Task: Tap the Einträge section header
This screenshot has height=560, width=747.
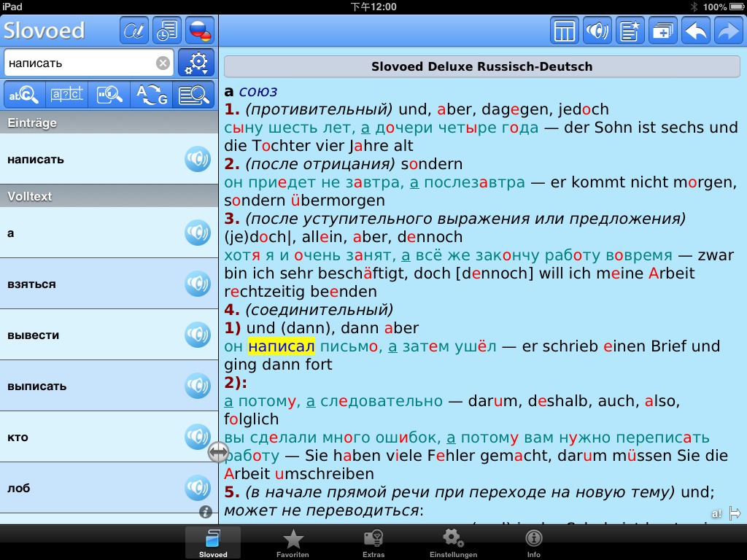Action: 109,122
